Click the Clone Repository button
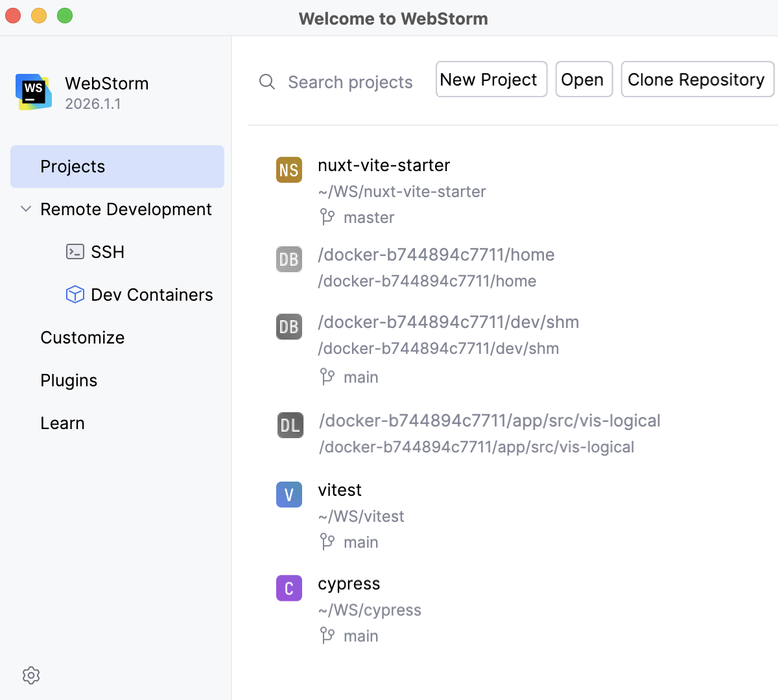This screenshot has height=700, width=778. pyautogui.click(x=697, y=79)
